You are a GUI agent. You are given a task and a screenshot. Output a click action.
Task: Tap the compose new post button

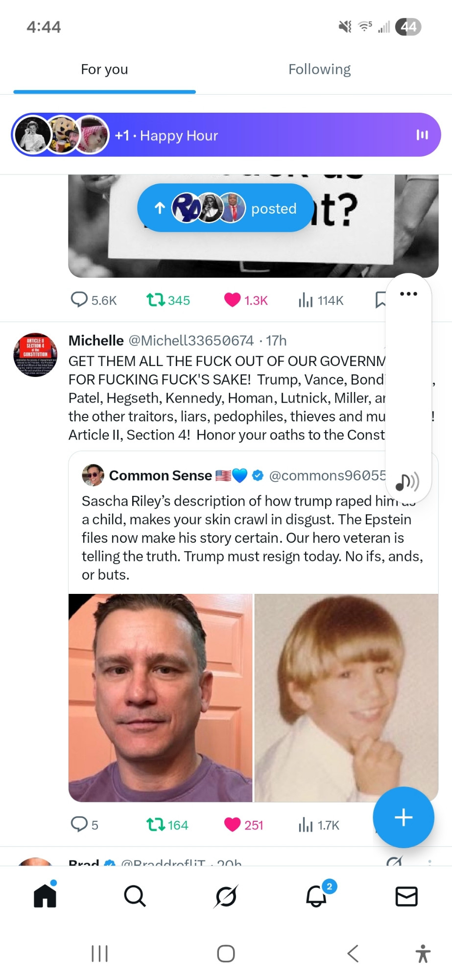[x=403, y=817]
